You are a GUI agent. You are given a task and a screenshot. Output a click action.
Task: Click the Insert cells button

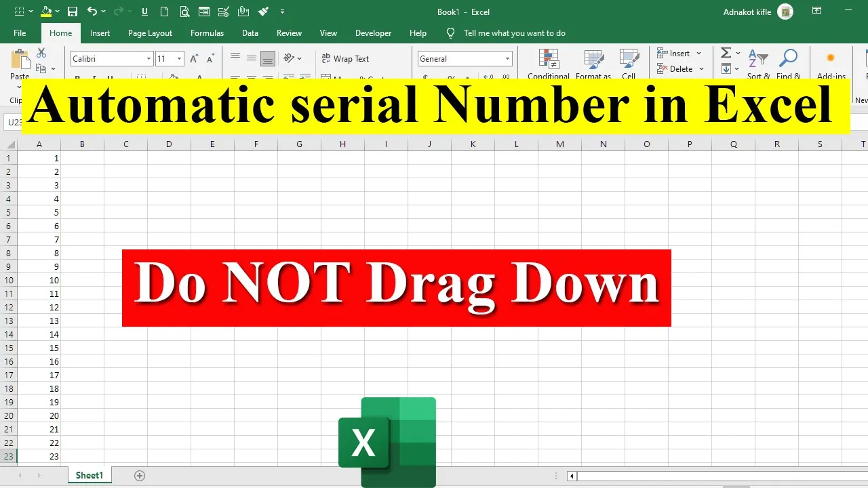(673, 54)
